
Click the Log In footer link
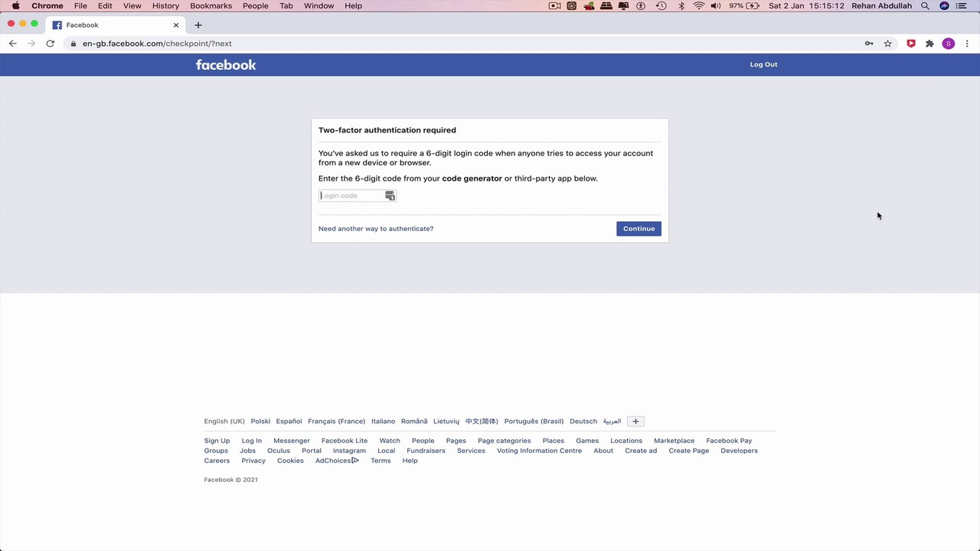coord(252,441)
